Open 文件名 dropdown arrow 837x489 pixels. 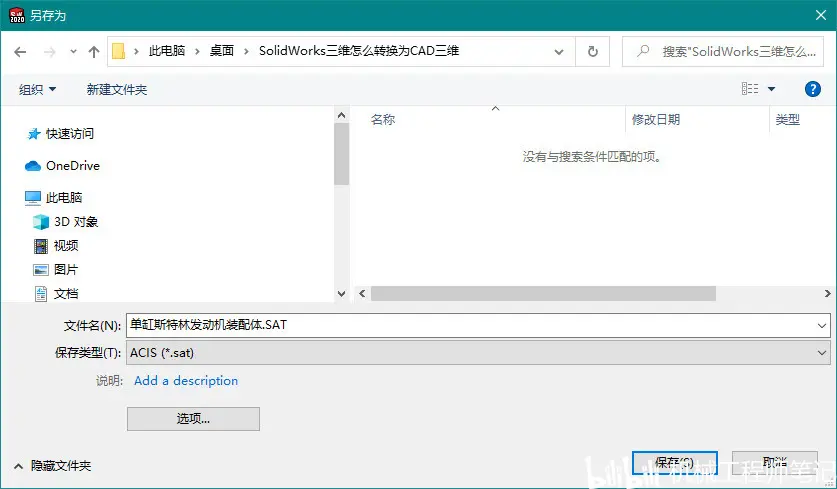(x=822, y=325)
